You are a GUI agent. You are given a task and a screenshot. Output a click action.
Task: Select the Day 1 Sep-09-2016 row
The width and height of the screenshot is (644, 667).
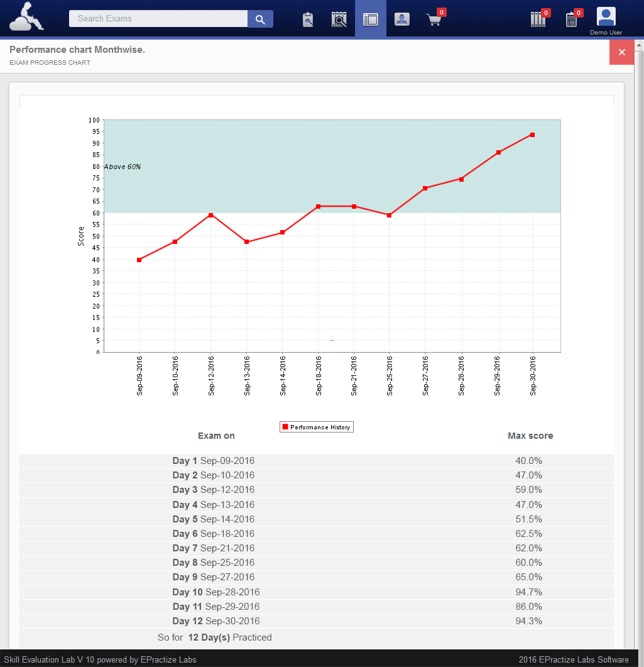click(x=214, y=461)
